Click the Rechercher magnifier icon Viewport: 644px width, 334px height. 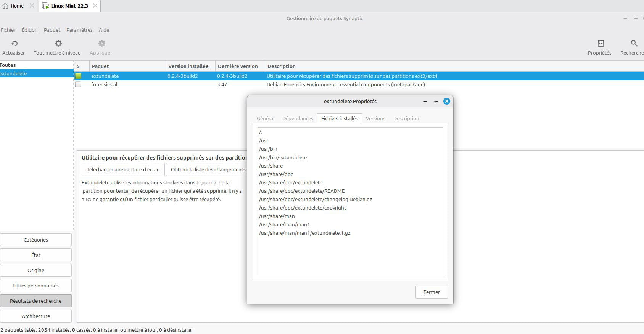634,44
